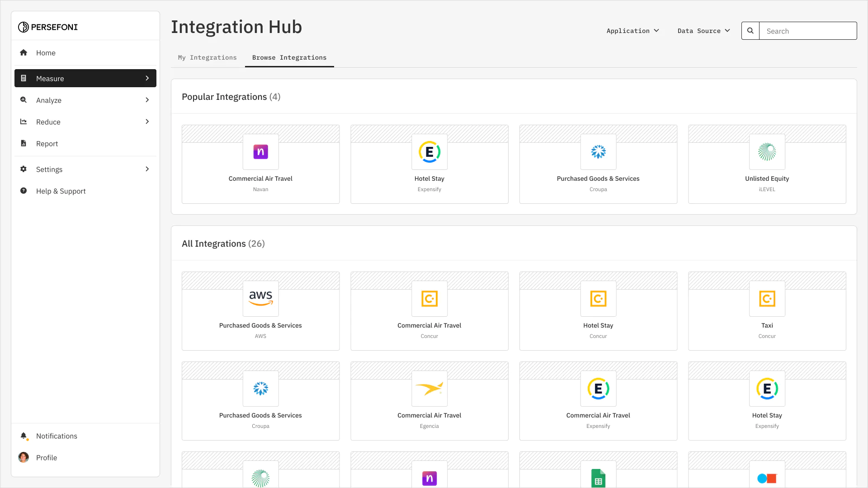Open the Help & Support question icon

(24, 191)
